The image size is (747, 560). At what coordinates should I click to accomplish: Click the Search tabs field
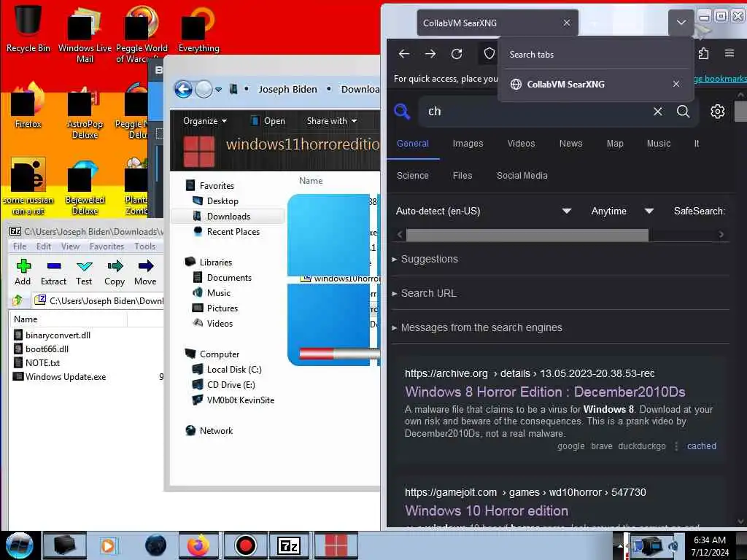tap(595, 54)
